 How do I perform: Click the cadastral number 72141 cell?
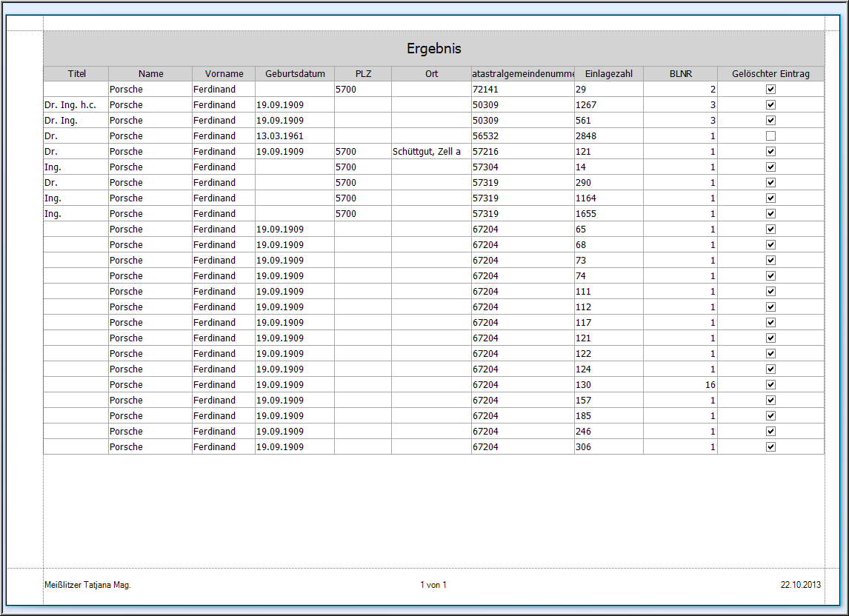click(x=486, y=89)
